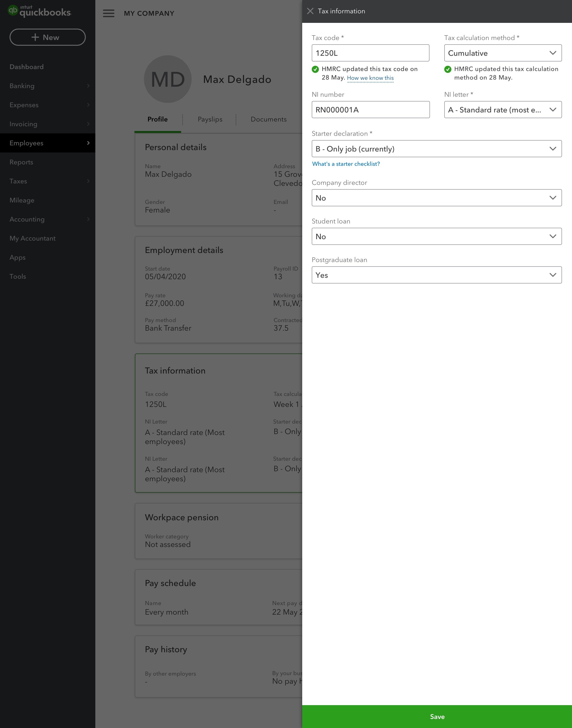
Task: Open the Tax calculation method dropdown
Action: (503, 53)
